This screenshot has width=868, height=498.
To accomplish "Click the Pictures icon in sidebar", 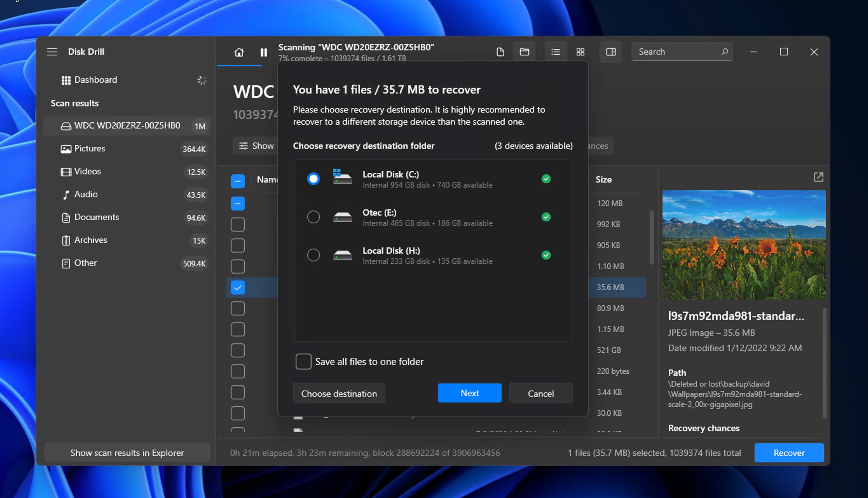I will point(66,149).
